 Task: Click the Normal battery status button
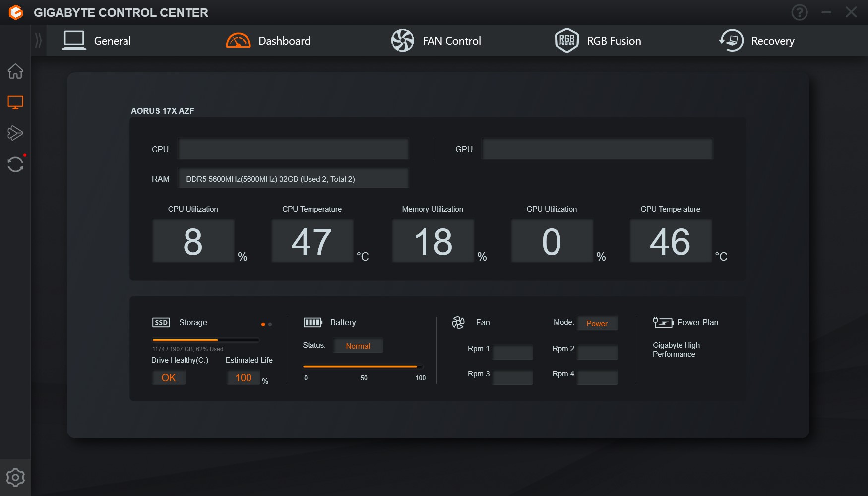358,346
